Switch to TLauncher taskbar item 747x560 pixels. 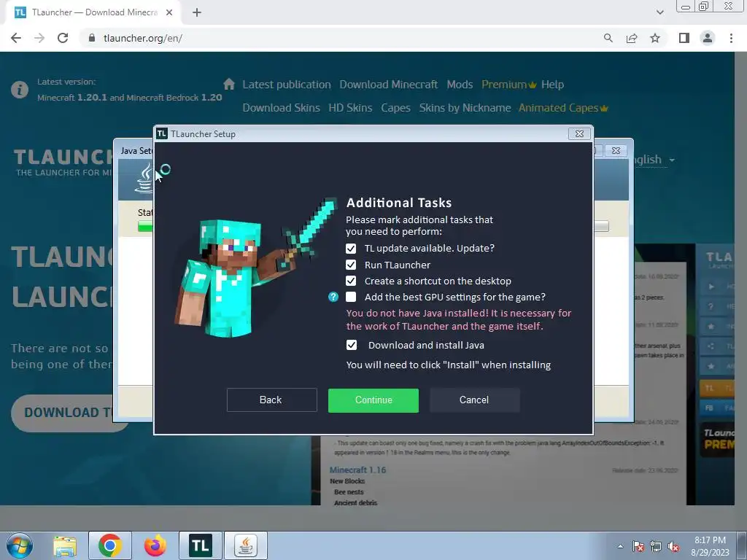coord(201,545)
